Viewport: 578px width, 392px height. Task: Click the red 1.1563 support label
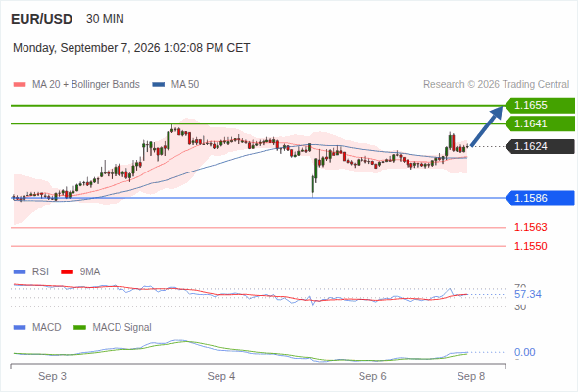[530, 227]
